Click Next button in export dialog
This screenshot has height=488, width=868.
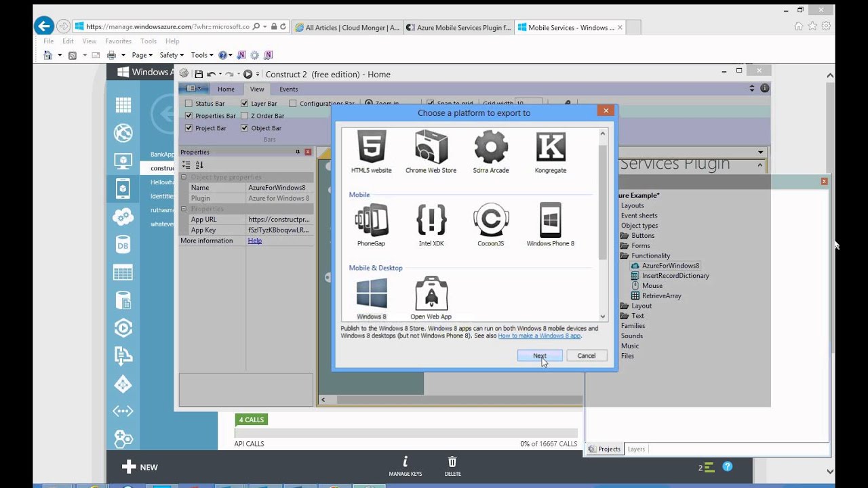(540, 355)
